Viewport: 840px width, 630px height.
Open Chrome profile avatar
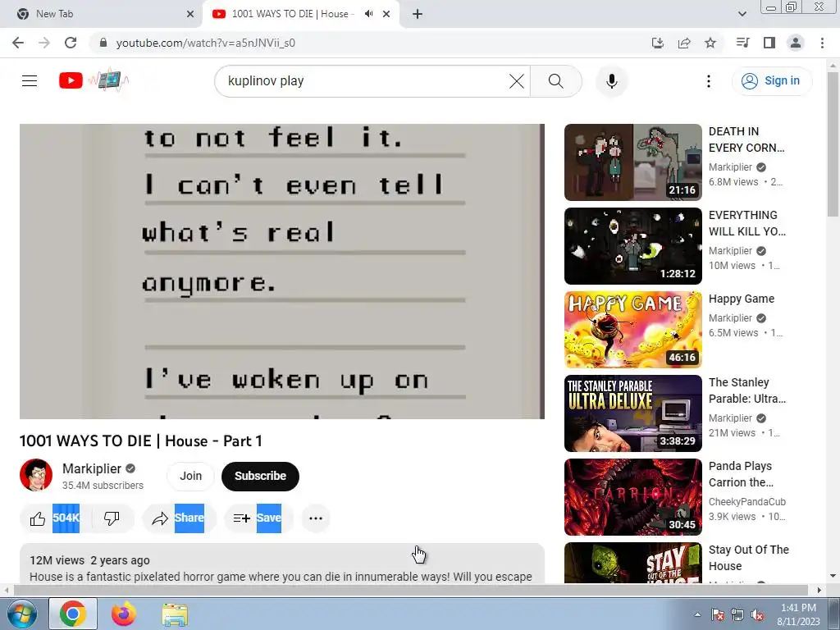tap(796, 43)
